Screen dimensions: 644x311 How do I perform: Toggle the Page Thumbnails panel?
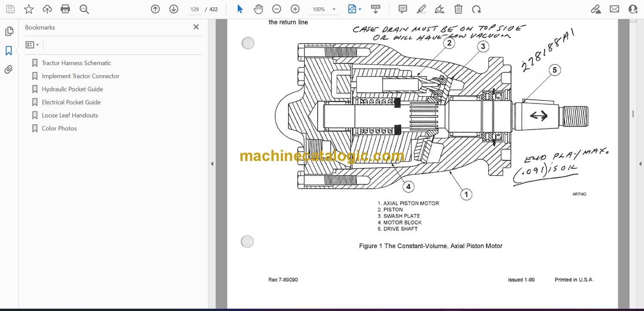9,31
